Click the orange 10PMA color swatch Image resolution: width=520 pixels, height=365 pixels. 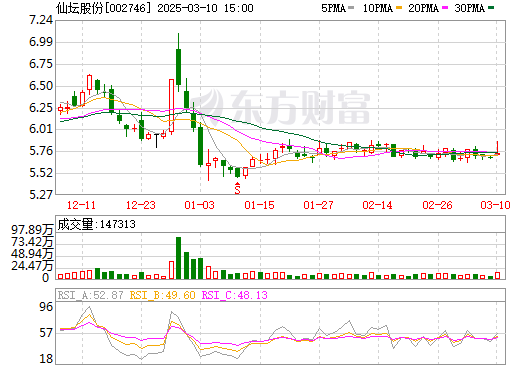(399, 8)
